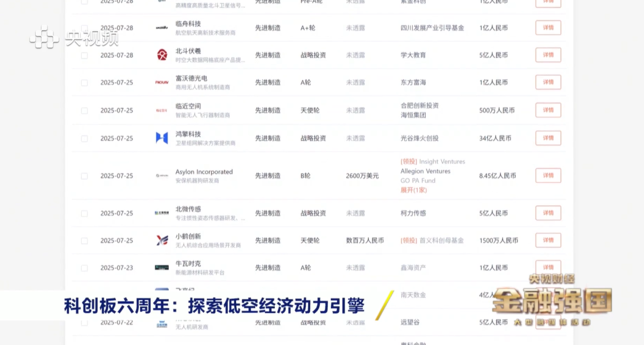The image size is (644, 345).
Task: Click investor 鑫海资产
Action: [x=413, y=268]
